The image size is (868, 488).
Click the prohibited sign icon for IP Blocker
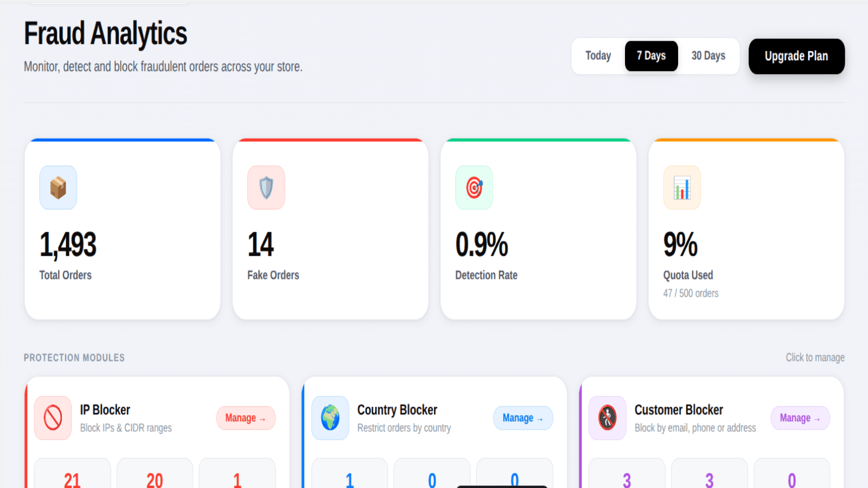[53, 418]
